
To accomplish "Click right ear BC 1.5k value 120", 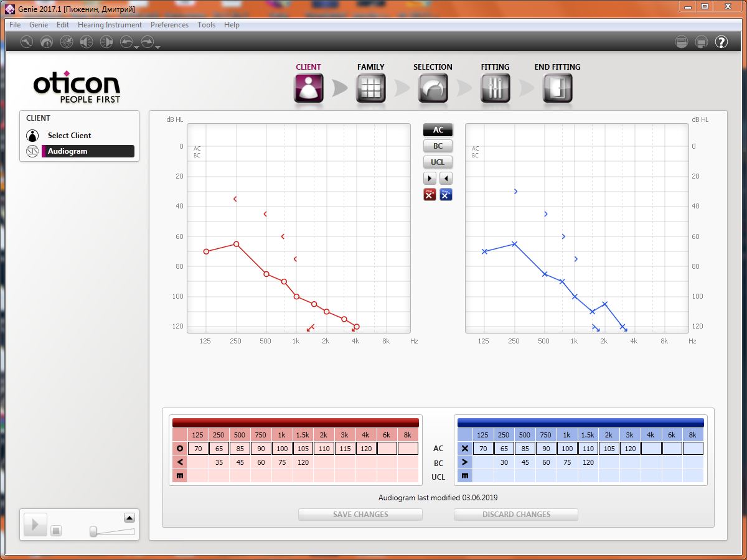I will point(303,462).
